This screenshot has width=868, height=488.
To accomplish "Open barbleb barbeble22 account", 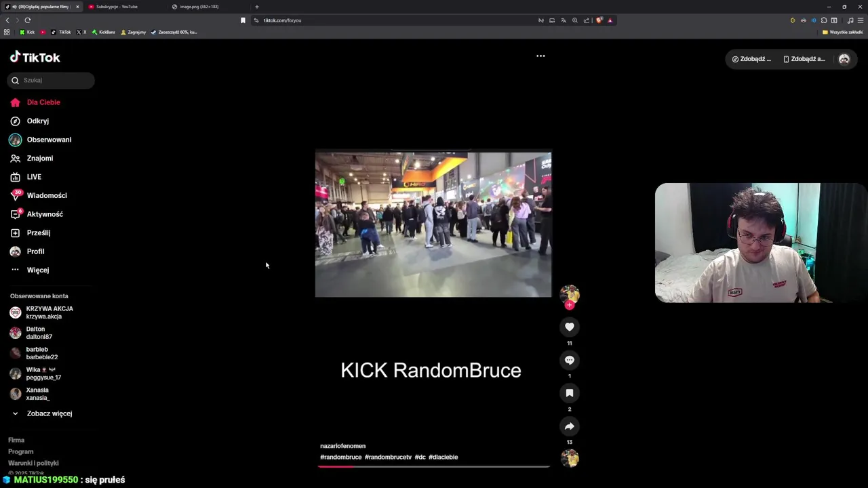I will (x=34, y=353).
